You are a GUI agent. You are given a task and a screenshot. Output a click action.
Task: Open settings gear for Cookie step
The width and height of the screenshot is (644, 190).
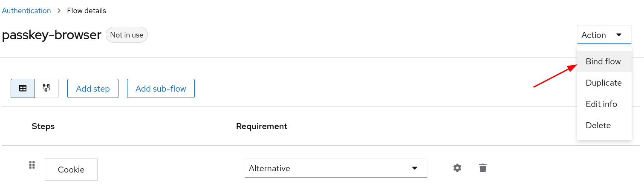457,168
